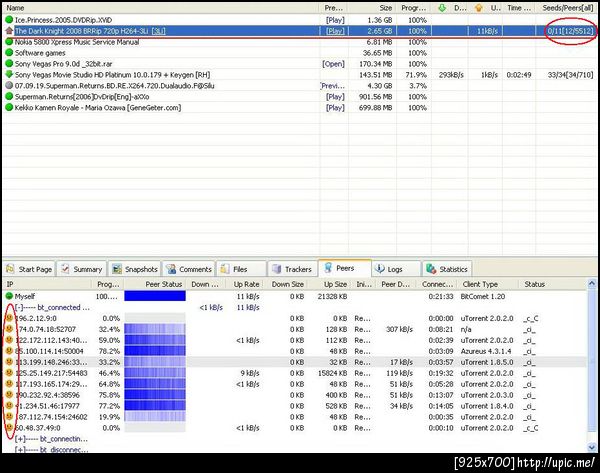600x473 pixels.
Task: Open the Snapshots tab
Action: tap(135, 269)
